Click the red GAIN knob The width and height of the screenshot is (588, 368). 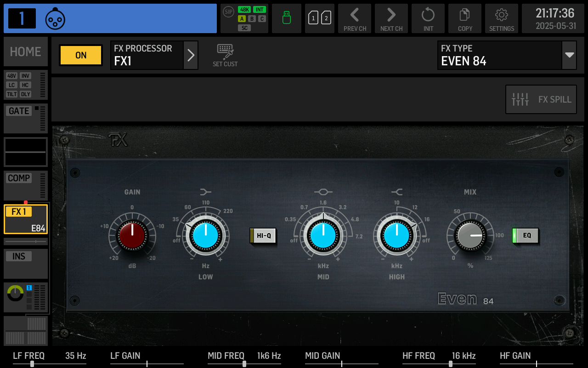click(x=132, y=235)
